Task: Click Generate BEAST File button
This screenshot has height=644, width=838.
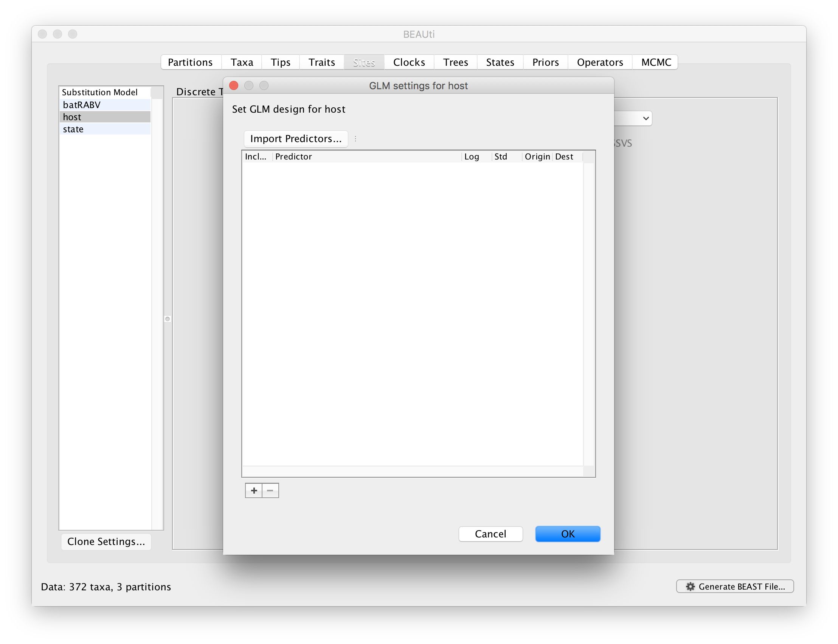Action: 735,587
